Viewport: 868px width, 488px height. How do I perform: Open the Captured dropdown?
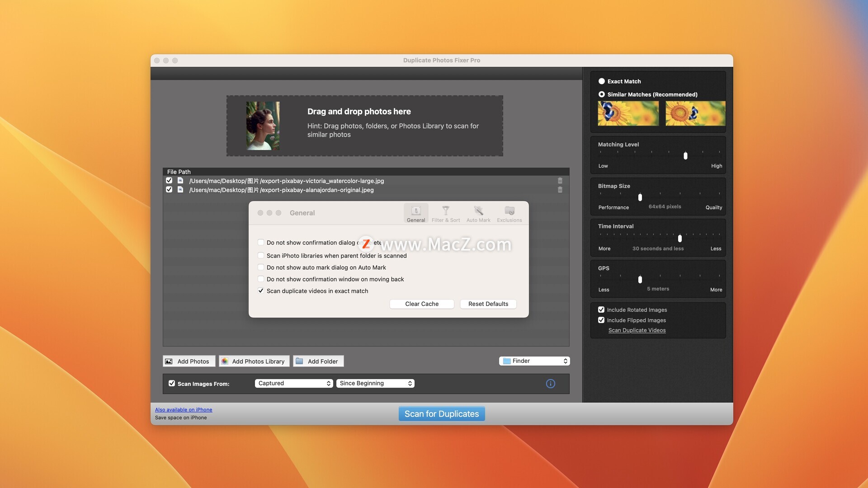pos(294,384)
